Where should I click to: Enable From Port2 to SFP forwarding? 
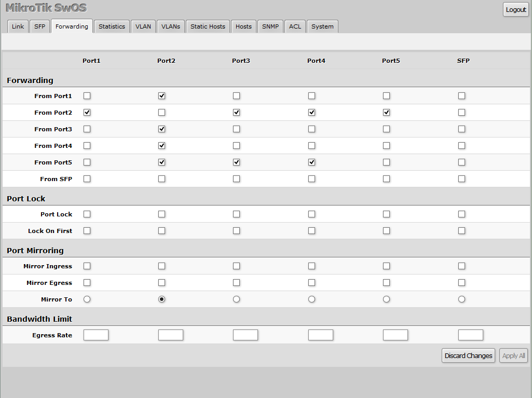pos(462,112)
